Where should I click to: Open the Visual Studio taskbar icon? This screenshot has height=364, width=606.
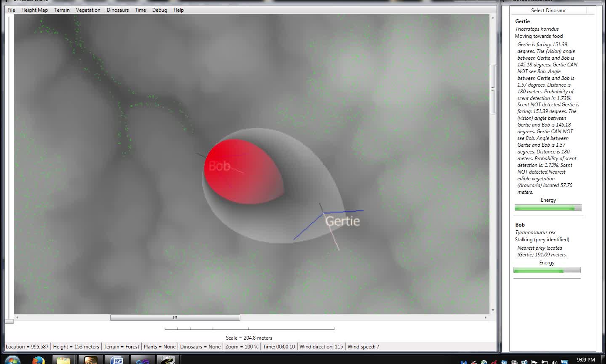pos(142,360)
